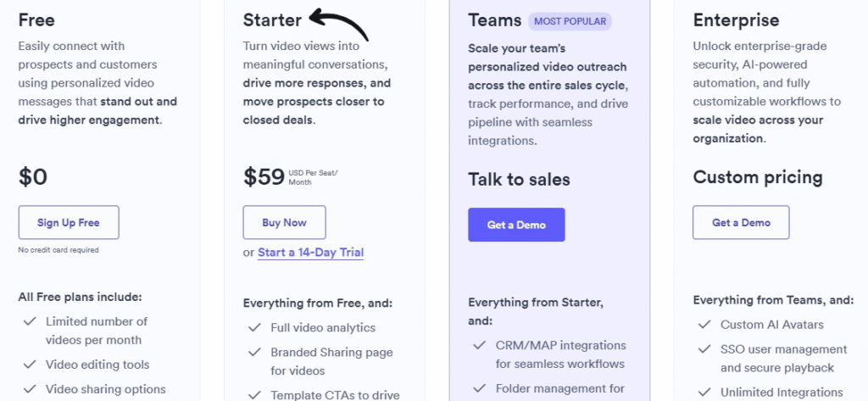Select the Enterprise plan heading
The height and width of the screenshot is (401, 868).
(x=737, y=19)
